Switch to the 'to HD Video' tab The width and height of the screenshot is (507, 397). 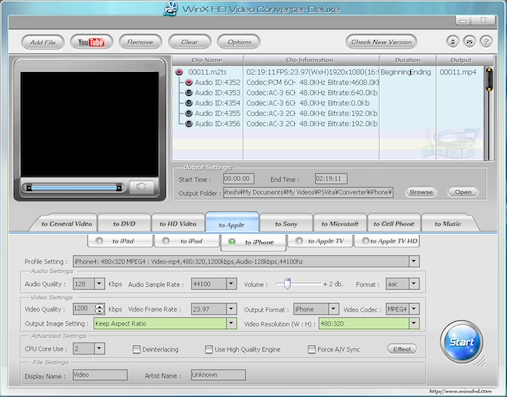coord(178,224)
